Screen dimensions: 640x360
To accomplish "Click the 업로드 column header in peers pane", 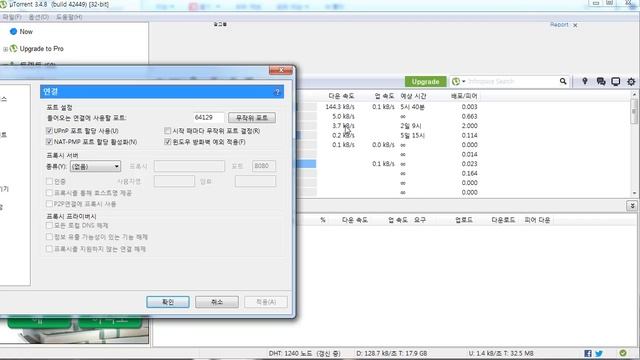I will [x=464, y=220].
